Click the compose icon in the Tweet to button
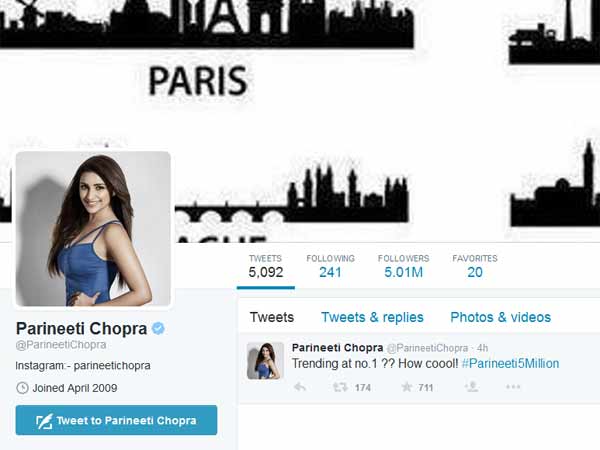The image size is (600, 450). click(x=44, y=421)
